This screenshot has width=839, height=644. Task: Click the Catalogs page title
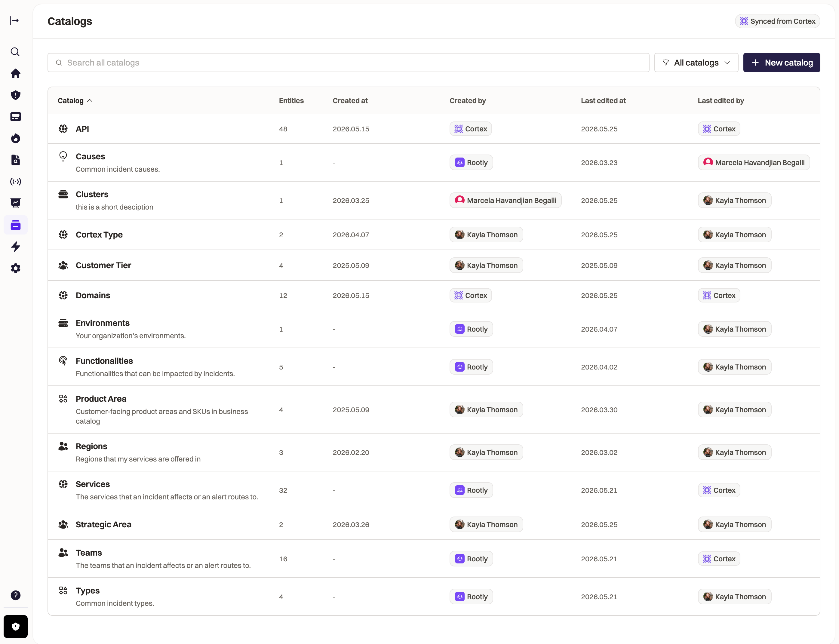[x=70, y=21]
